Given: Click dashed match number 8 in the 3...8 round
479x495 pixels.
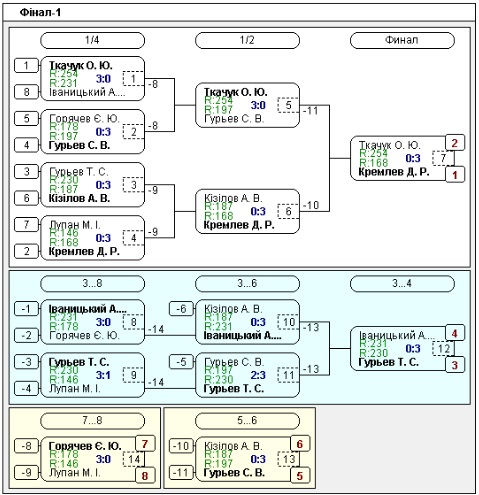Looking at the screenshot, I should (133, 322).
